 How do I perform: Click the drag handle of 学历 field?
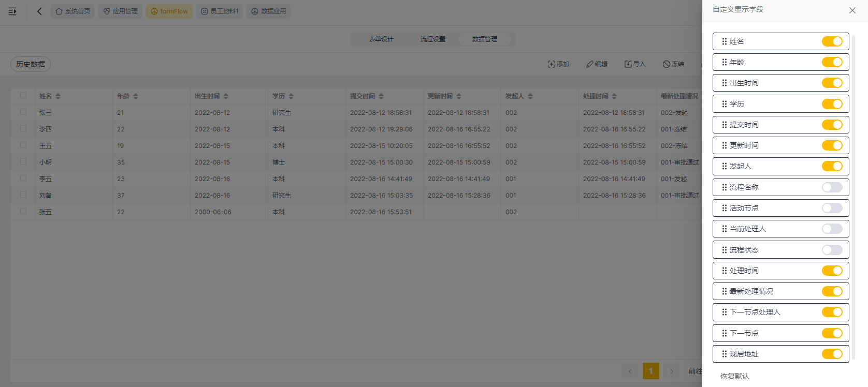click(x=725, y=104)
